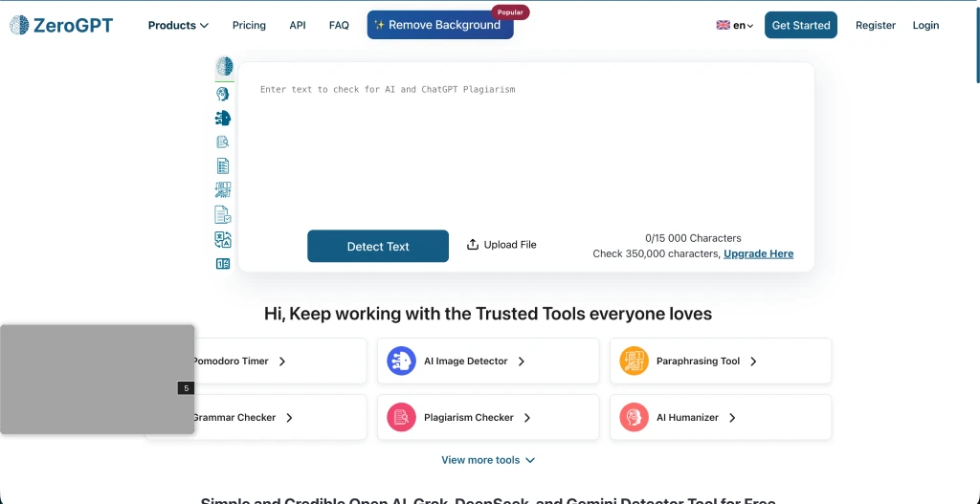Viewport: 980px width, 504px height.
Task: Click the Detect Text button
Action: click(x=378, y=246)
